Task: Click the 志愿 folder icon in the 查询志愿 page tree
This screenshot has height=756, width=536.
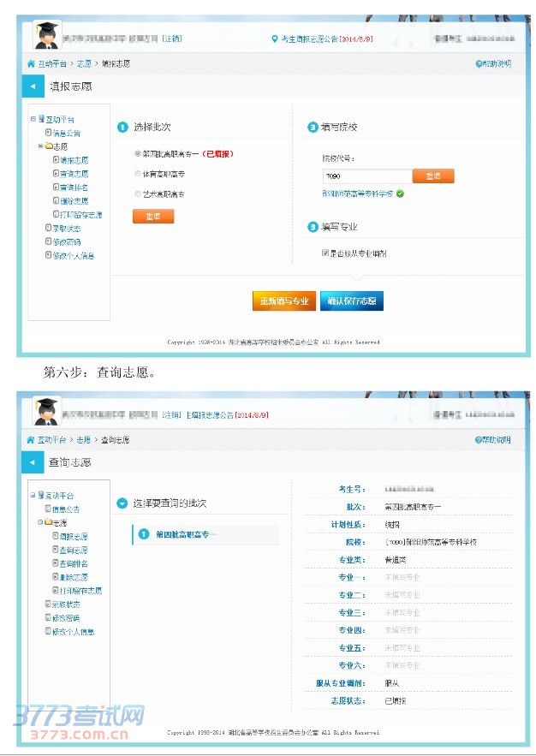Action: tap(48, 522)
